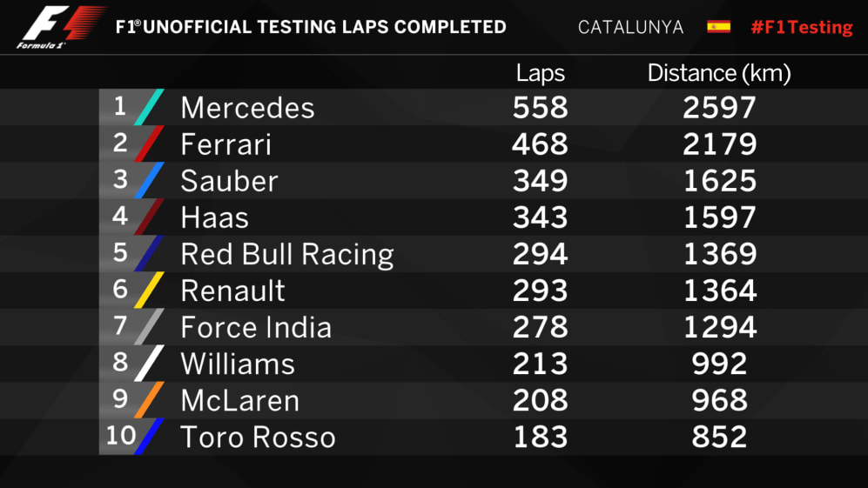Click Mercedes teal color stripe

149,107
